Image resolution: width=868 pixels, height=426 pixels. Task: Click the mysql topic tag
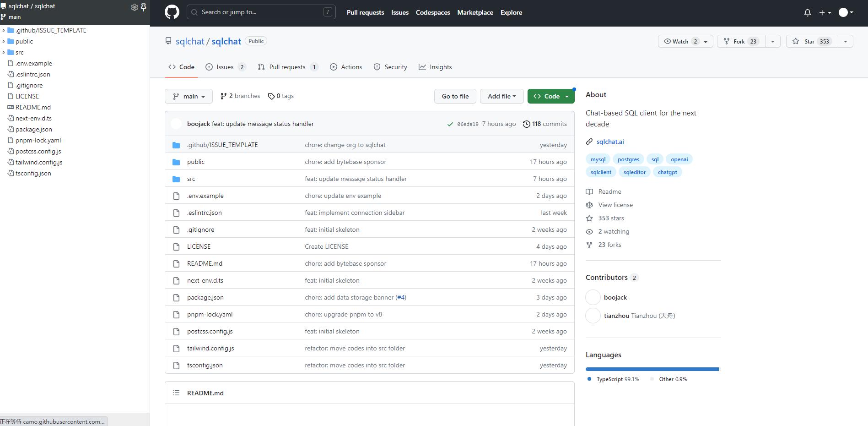click(x=598, y=159)
